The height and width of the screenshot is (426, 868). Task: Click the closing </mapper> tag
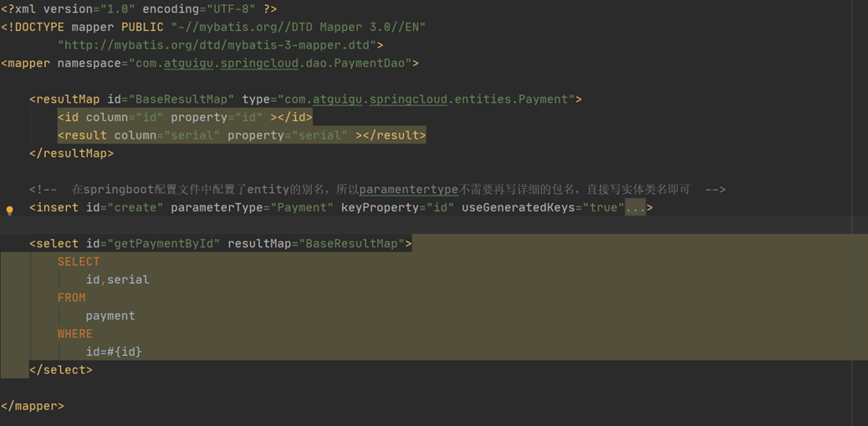33,405
